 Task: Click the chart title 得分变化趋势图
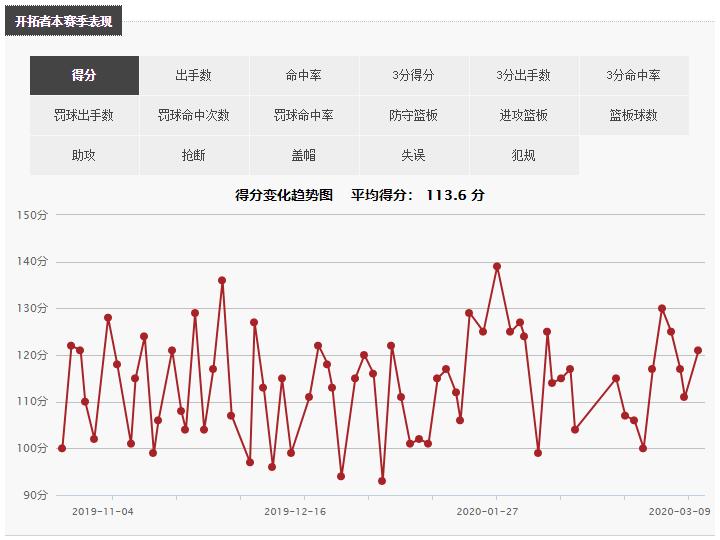284,195
